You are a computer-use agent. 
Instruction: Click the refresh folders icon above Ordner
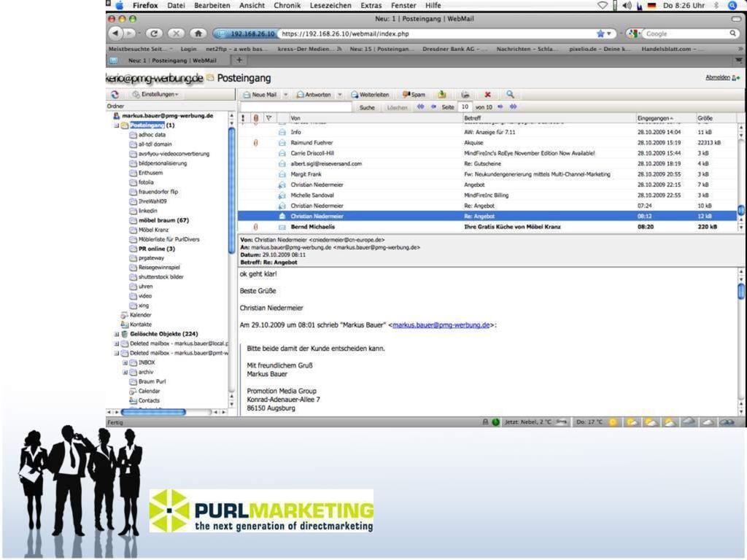pos(115,94)
